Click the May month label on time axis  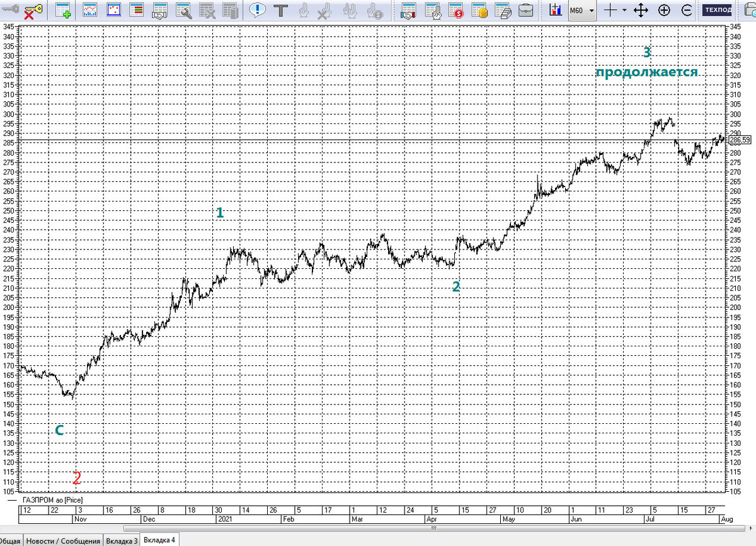(510, 520)
